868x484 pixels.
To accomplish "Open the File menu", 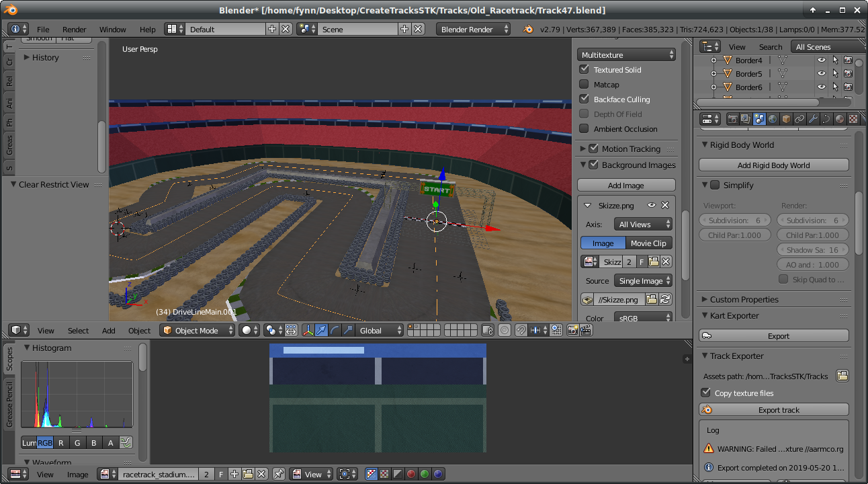I will click(x=43, y=29).
